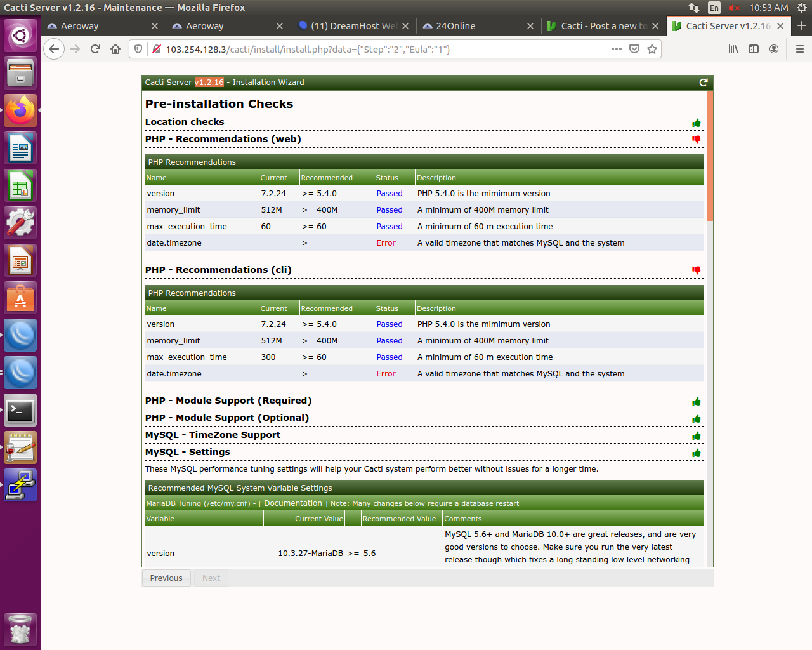This screenshot has height=650, width=812.
Task: Close the 24Online tab
Action: pyautogui.click(x=530, y=26)
